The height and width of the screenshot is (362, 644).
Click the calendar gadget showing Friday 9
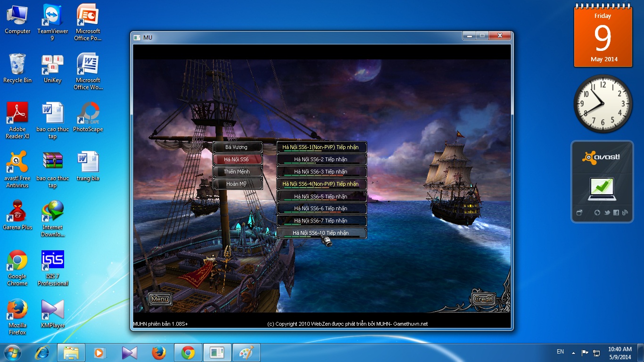click(603, 36)
